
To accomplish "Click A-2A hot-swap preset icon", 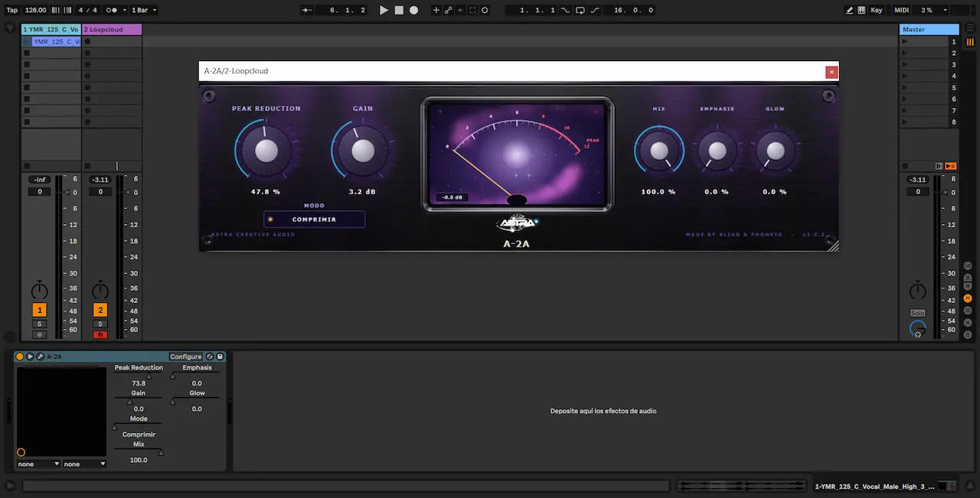I will pos(210,356).
